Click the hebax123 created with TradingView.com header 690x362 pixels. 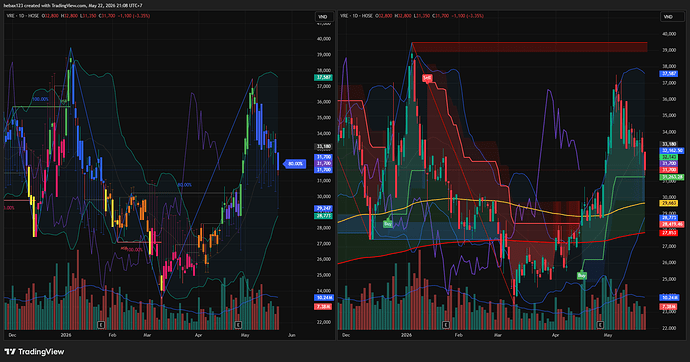(x=73, y=6)
